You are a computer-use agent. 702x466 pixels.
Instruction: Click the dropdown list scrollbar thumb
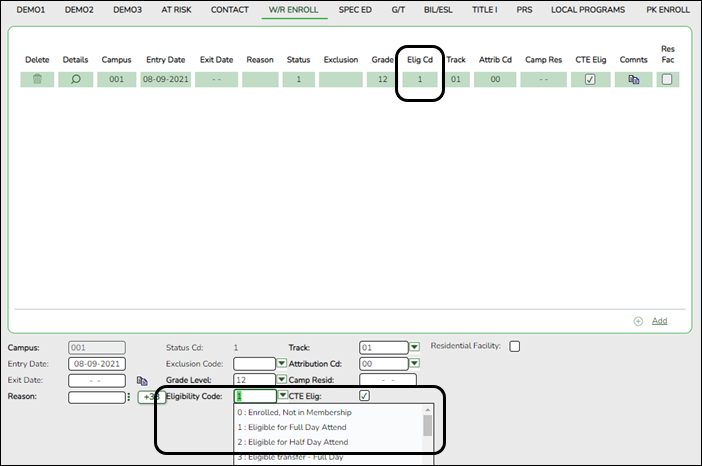click(x=428, y=425)
